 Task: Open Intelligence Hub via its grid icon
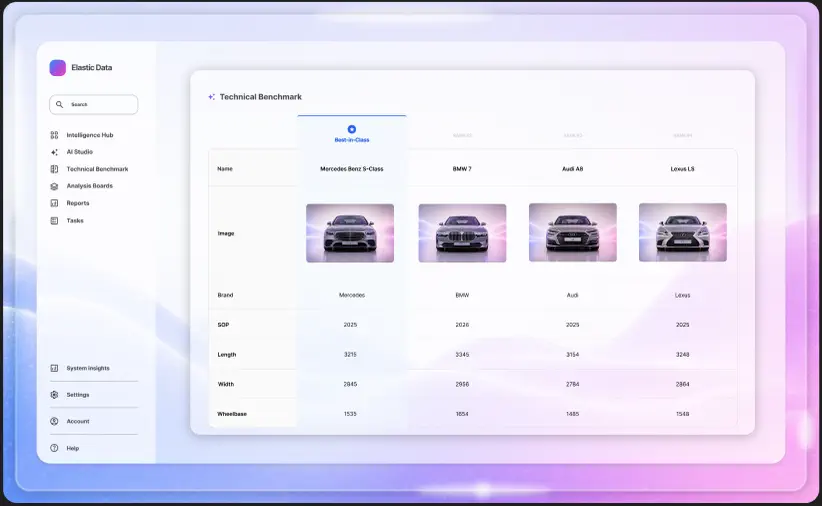click(54, 135)
